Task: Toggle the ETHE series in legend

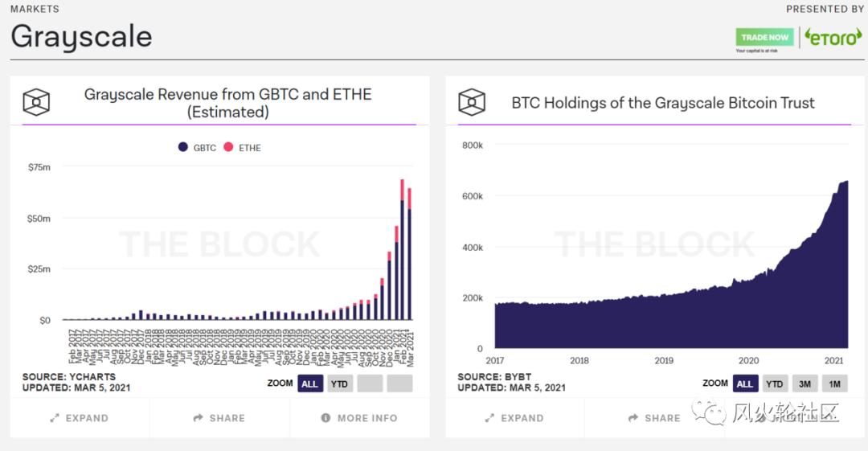Action: (x=242, y=148)
